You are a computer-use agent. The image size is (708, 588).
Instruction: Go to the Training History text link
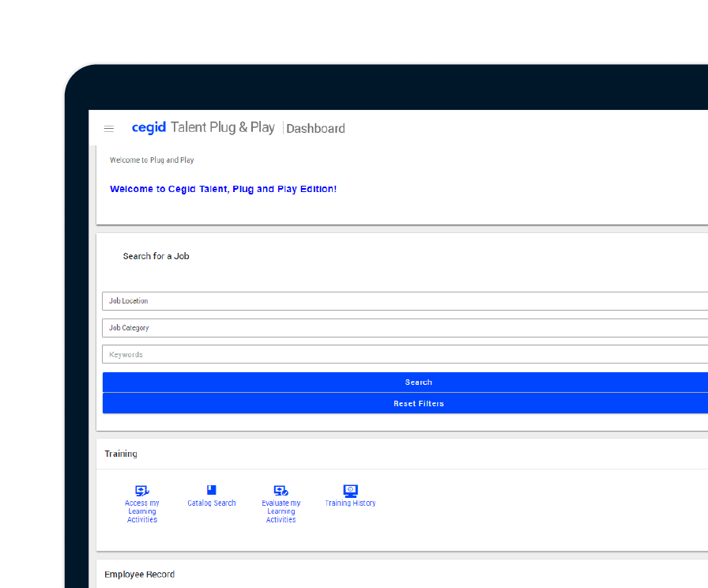350,503
